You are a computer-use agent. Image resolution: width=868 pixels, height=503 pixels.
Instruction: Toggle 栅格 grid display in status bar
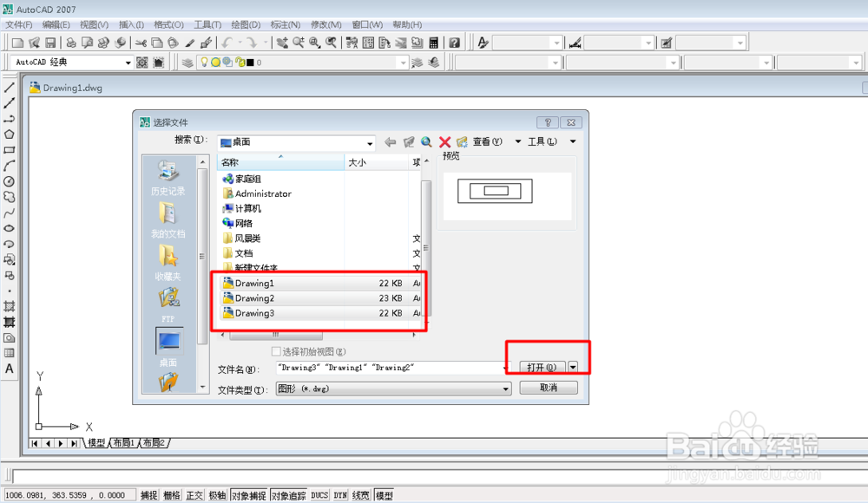click(172, 495)
